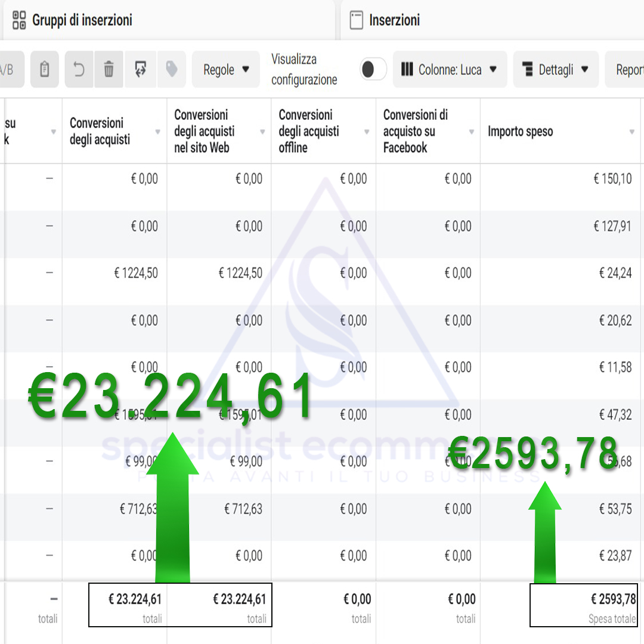
Task: Open the Dettagli dropdown menu
Action: click(555, 70)
